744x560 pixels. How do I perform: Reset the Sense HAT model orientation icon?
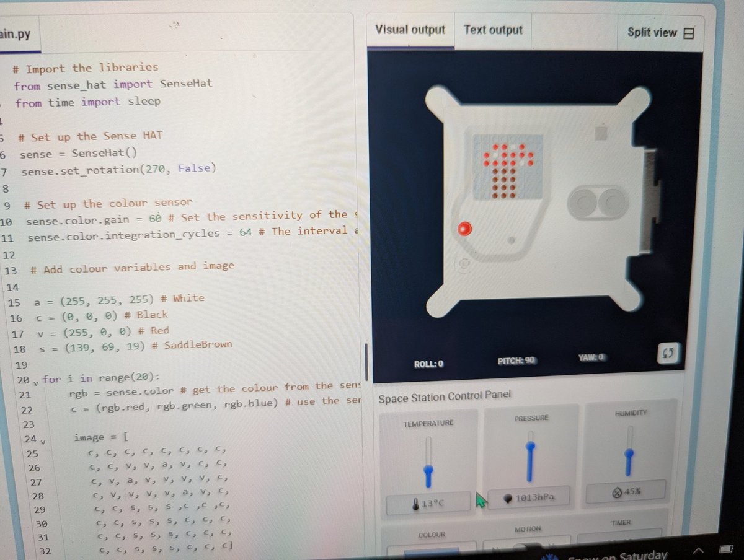[x=668, y=354]
